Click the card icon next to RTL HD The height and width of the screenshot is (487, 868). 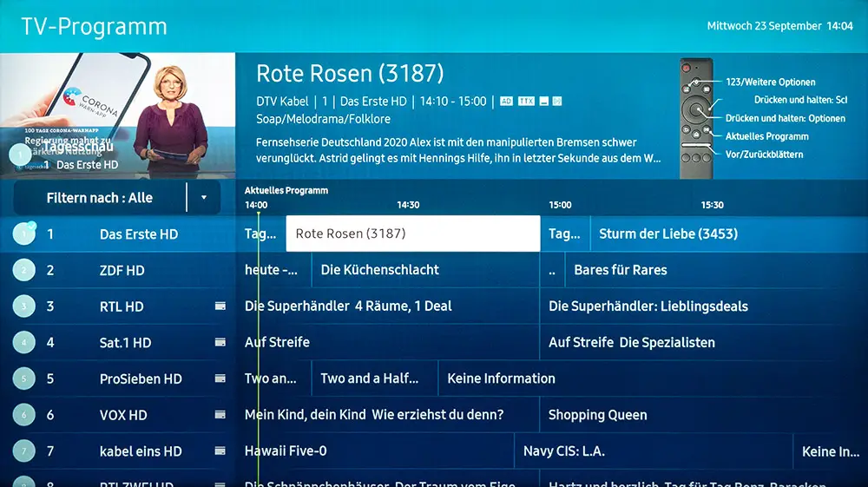tap(220, 306)
